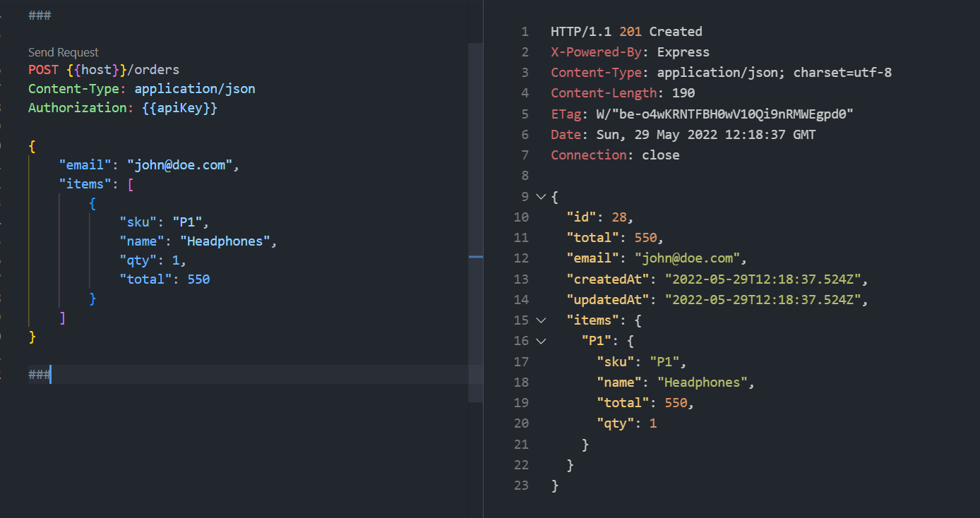Click the close Connection value

(x=661, y=155)
